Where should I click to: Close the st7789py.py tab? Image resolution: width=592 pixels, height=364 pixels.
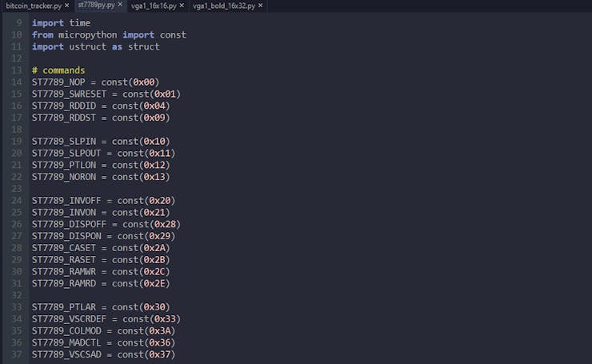pyautogui.click(x=120, y=4)
